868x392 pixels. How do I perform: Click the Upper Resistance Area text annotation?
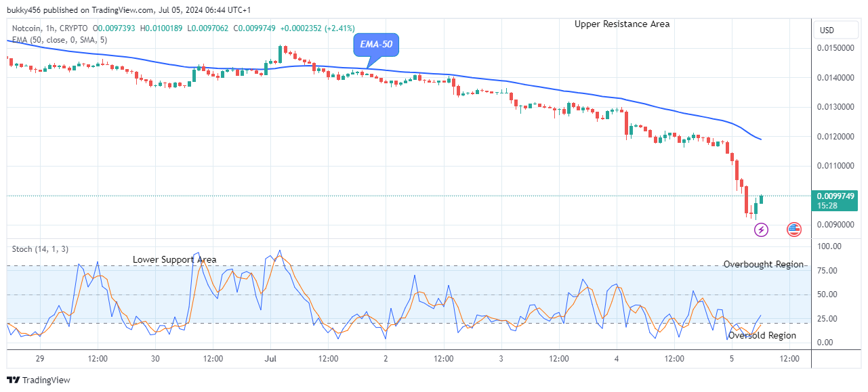(622, 24)
